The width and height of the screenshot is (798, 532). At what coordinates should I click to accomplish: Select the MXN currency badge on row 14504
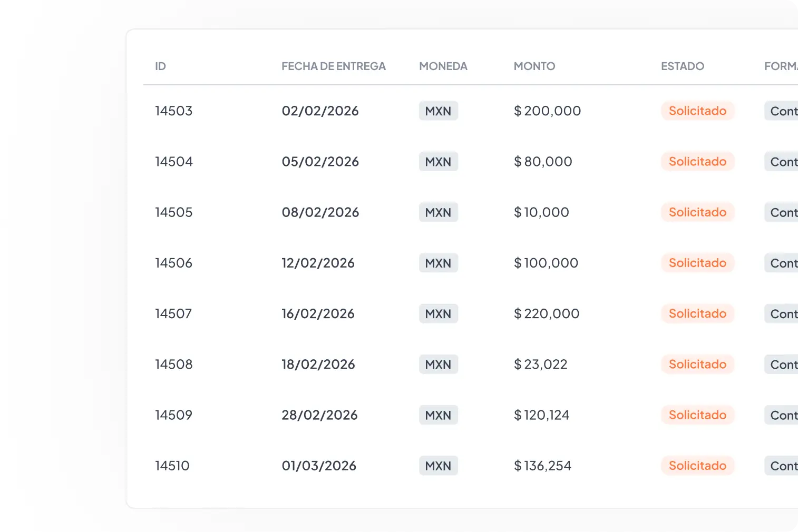438,161
